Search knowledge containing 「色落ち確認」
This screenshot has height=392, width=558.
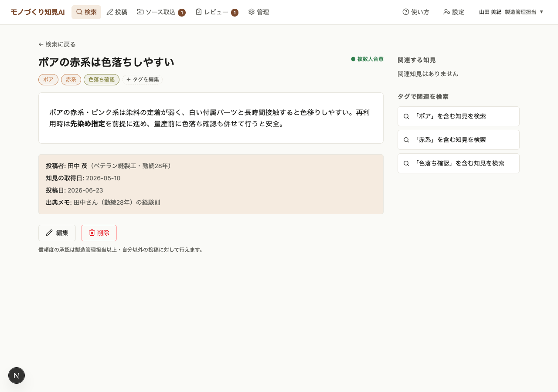[x=459, y=163]
